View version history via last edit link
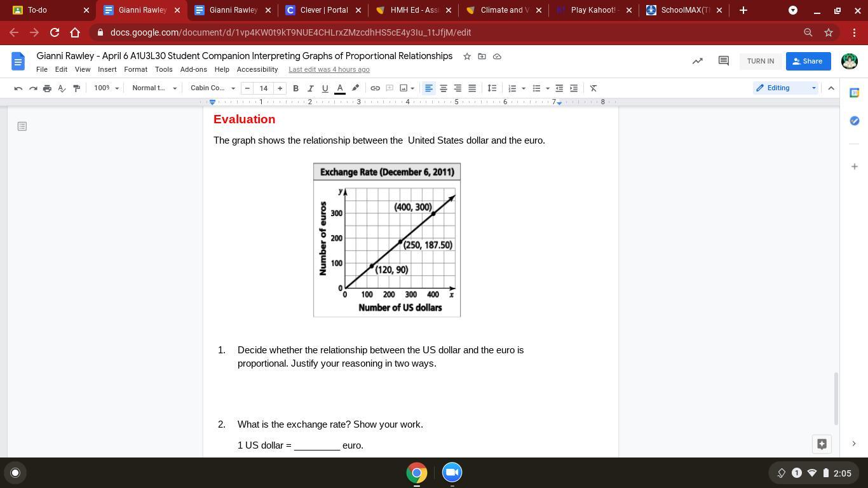This screenshot has height=488, width=868. (x=329, y=69)
